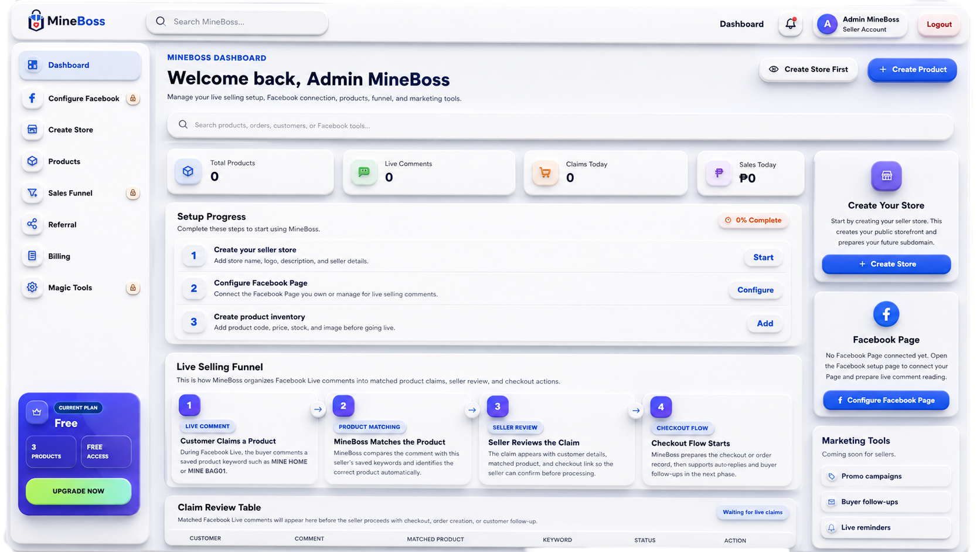Click the arrow between funnel steps 2 and 3
The width and height of the screenshot is (980, 552).
click(x=472, y=410)
